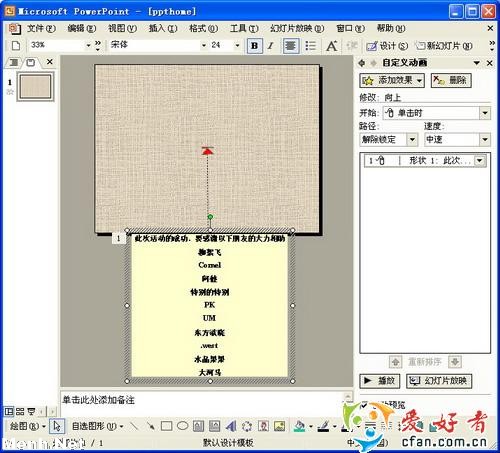Insert WordArt
This screenshot has width=500, height=453.
coord(231,426)
